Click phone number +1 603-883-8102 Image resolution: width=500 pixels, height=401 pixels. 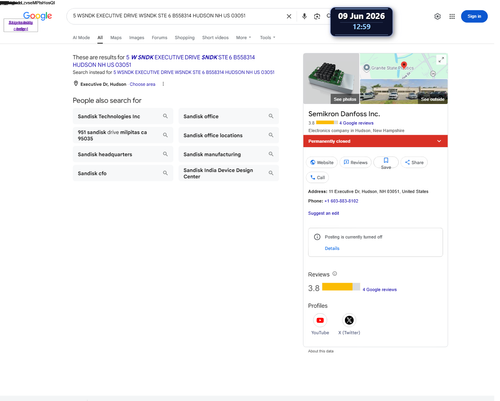(x=341, y=201)
